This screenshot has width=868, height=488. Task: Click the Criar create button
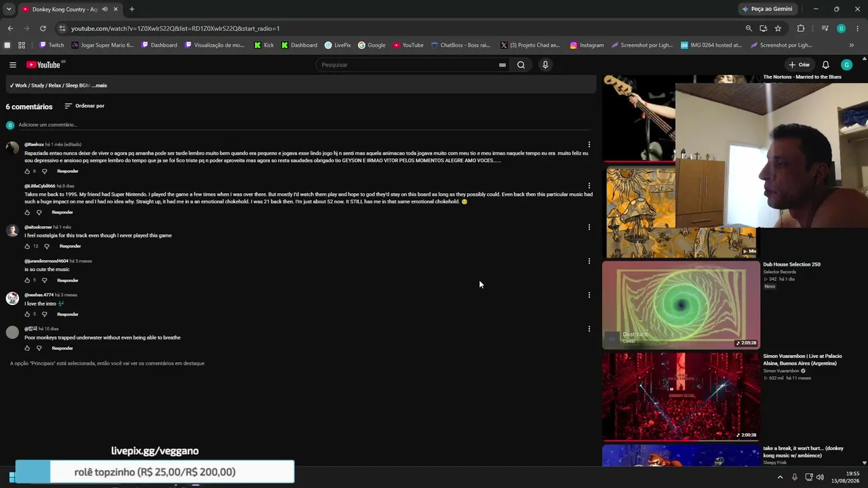click(x=800, y=65)
